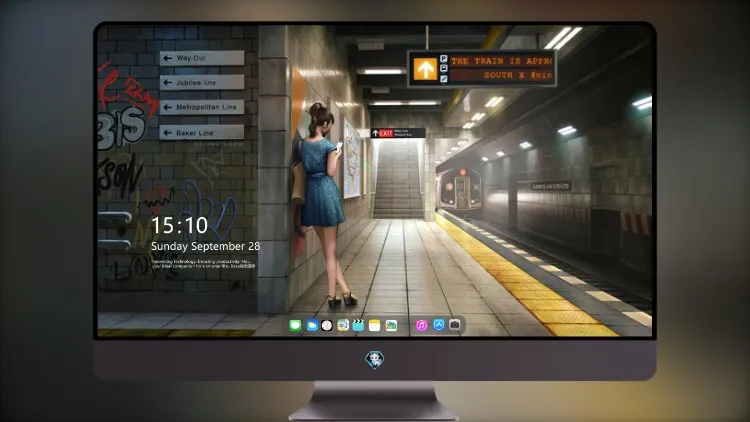This screenshot has width=750, height=422.
Task: Launch the blue App Store icon
Action: click(439, 325)
